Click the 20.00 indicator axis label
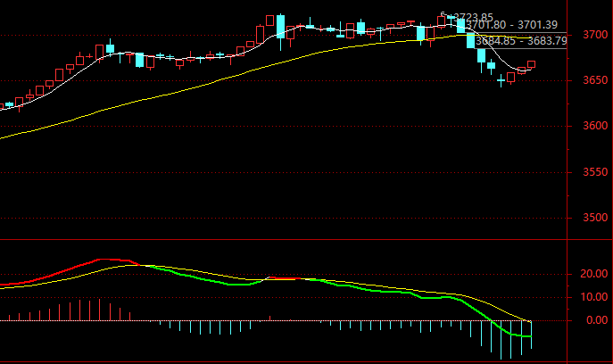The width and height of the screenshot is (613, 364). 592,274
